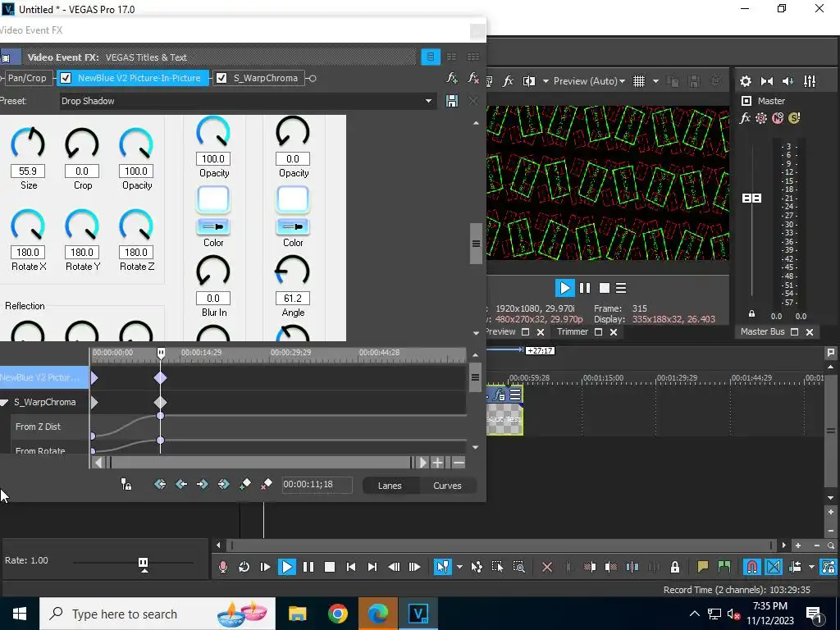Click the keyframe timecode field

coord(317,484)
